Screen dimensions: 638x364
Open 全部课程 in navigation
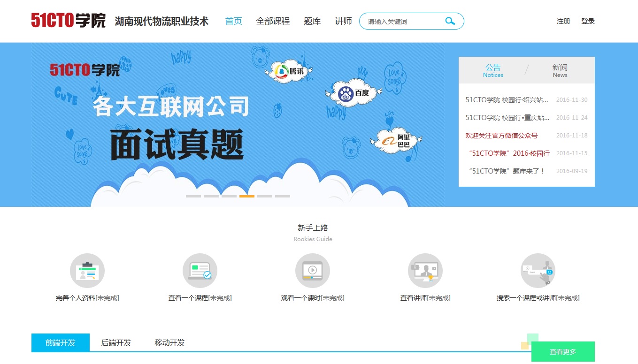point(273,21)
